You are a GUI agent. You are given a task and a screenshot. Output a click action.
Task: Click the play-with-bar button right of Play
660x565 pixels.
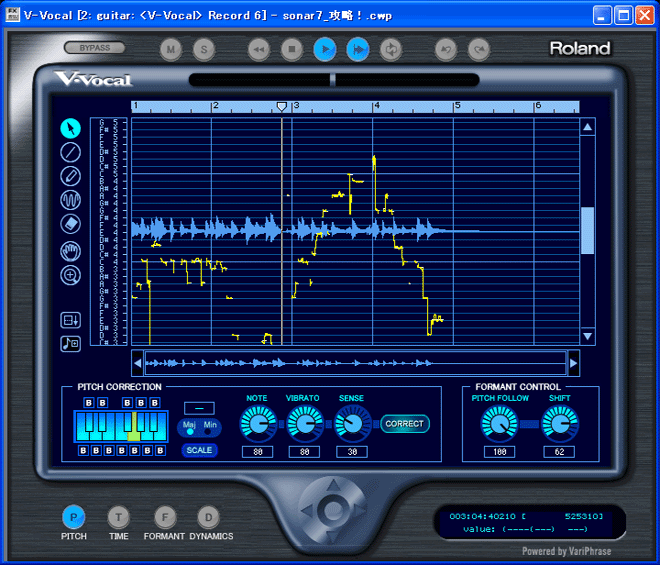[358, 50]
